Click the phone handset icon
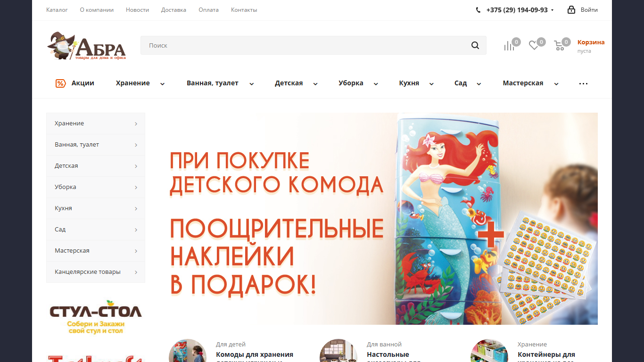 479,10
